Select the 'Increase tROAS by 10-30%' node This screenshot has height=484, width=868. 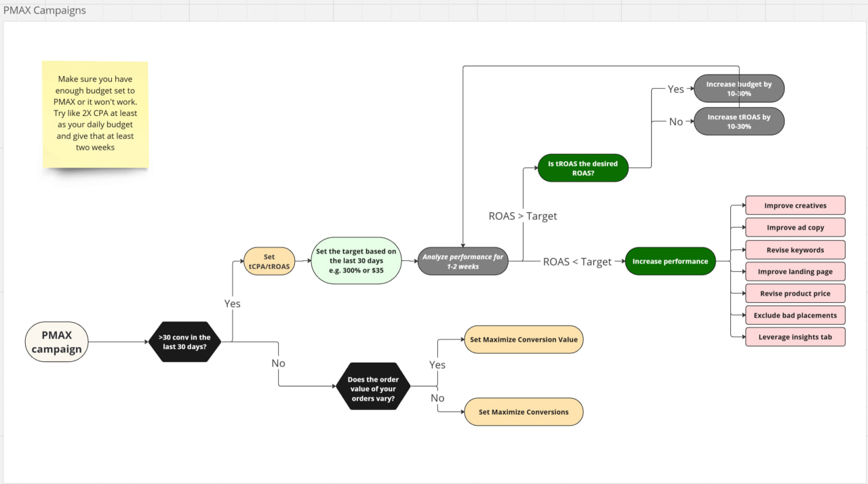[738, 121]
